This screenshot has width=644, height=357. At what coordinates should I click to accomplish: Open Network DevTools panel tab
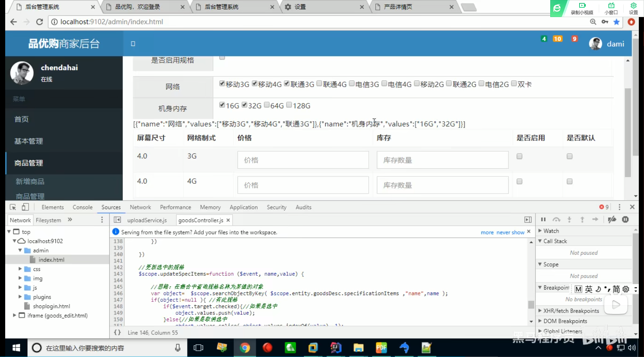coord(140,207)
